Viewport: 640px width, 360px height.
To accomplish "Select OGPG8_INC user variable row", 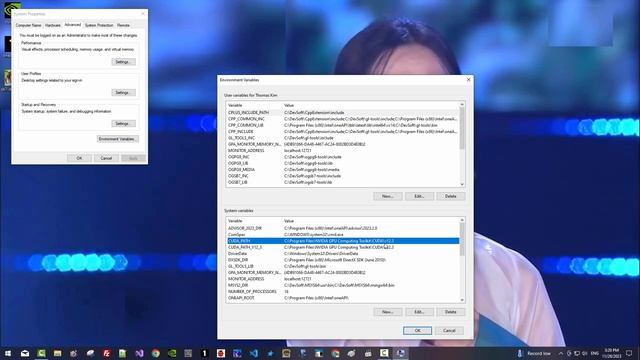I will click(x=343, y=157).
